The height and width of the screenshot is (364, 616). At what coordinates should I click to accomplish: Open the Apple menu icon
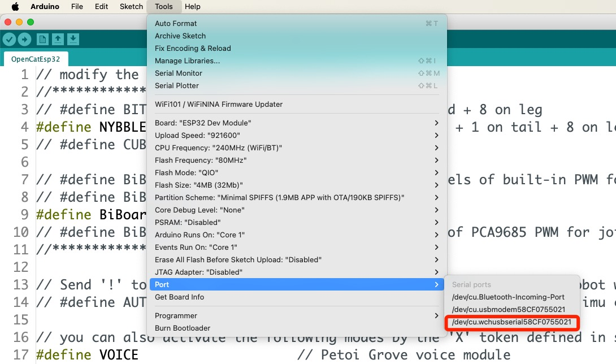click(x=15, y=7)
